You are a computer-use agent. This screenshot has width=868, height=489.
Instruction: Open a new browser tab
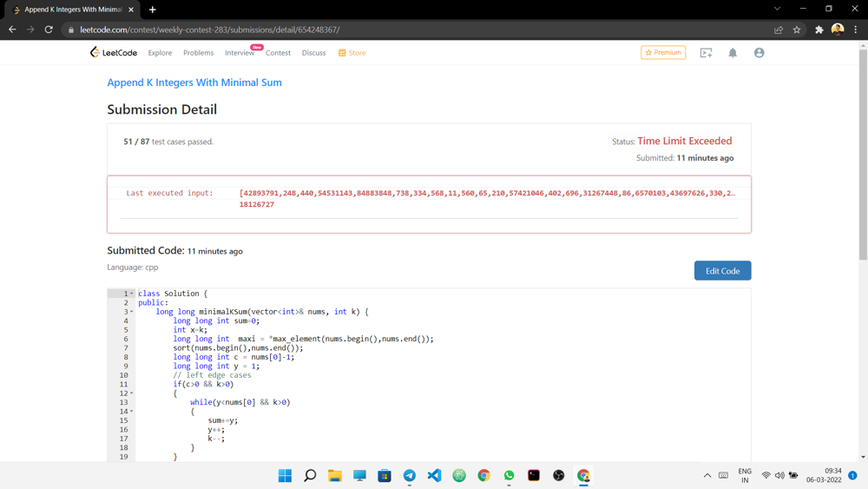152,10
